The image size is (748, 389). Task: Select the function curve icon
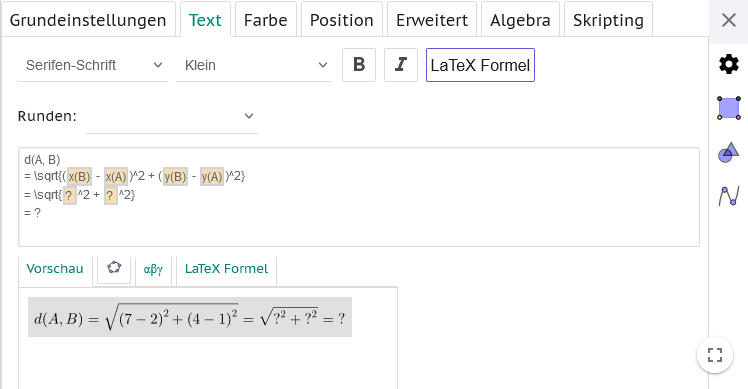tap(728, 196)
